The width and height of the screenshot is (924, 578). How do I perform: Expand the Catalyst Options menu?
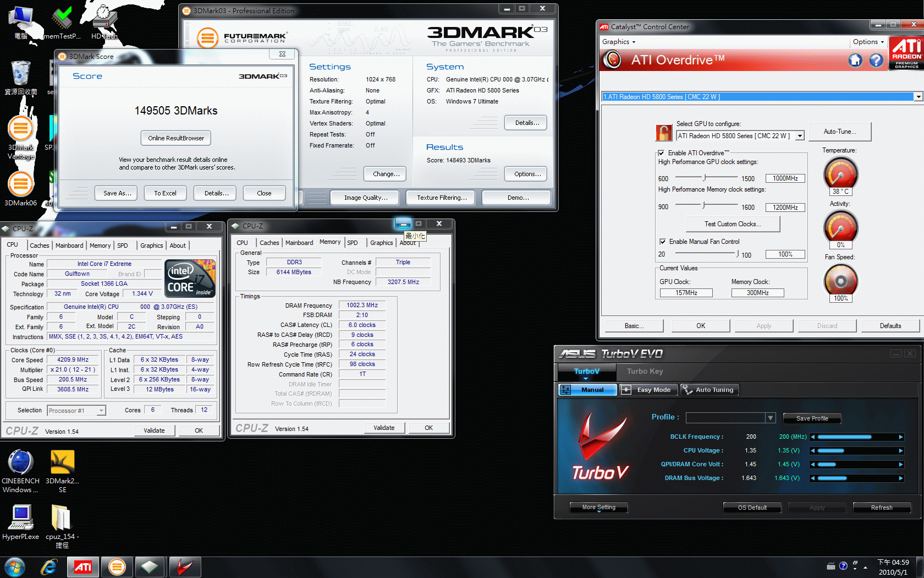pyautogui.click(x=868, y=42)
